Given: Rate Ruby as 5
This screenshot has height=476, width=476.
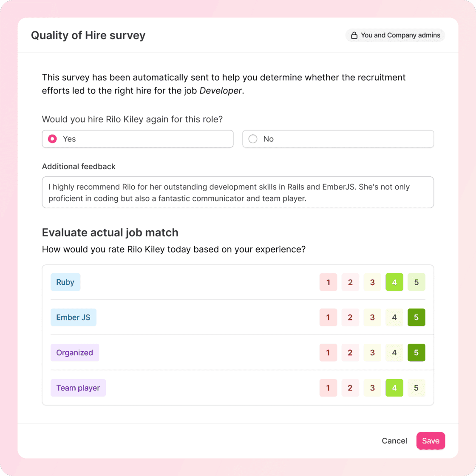Looking at the screenshot, I should click(x=416, y=282).
